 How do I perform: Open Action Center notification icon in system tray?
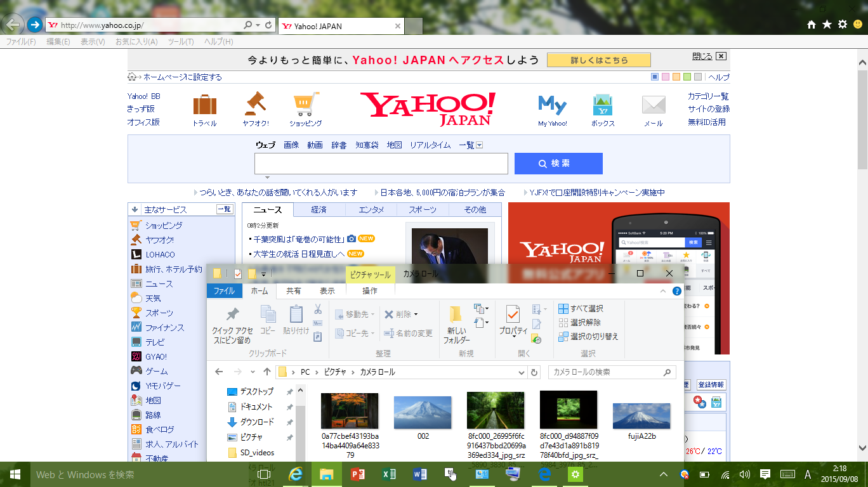click(x=765, y=474)
